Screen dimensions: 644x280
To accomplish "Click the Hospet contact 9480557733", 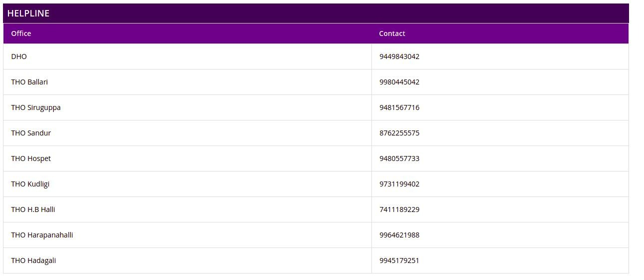I will tap(399, 158).
